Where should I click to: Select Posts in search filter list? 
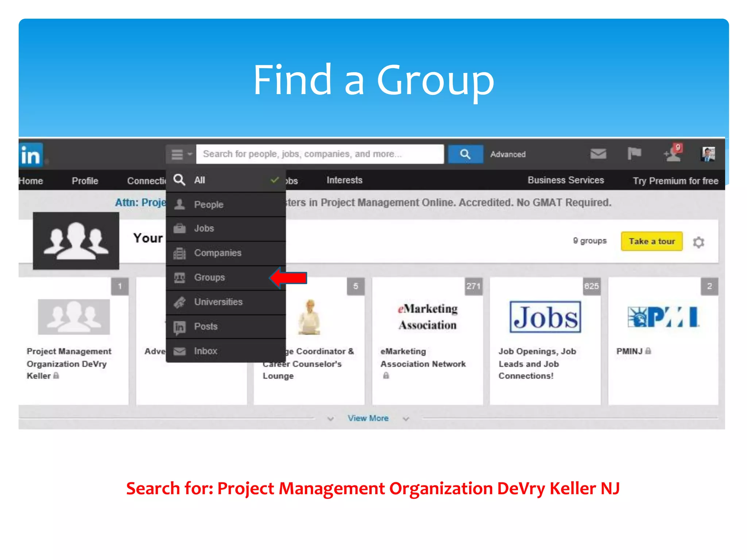pyautogui.click(x=226, y=326)
